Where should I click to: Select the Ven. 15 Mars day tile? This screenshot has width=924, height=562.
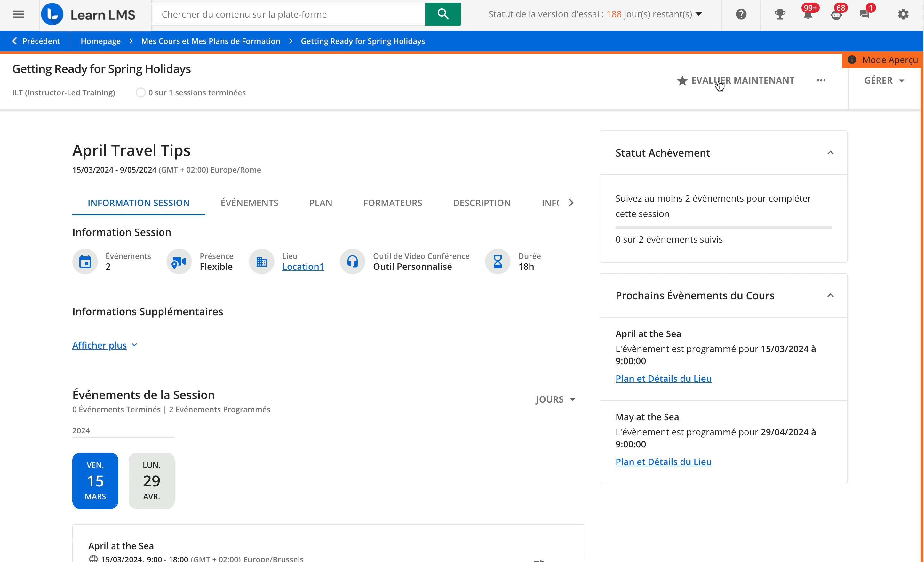click(x=95, y=481)
